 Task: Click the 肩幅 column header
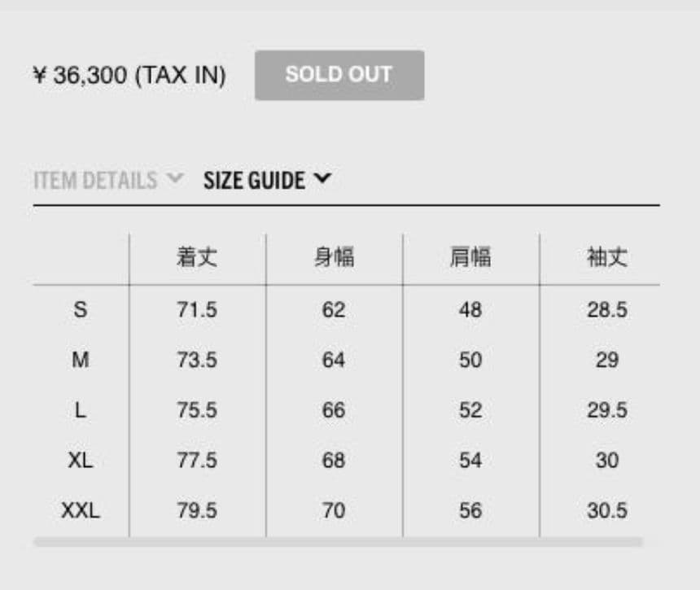point(470,258)
